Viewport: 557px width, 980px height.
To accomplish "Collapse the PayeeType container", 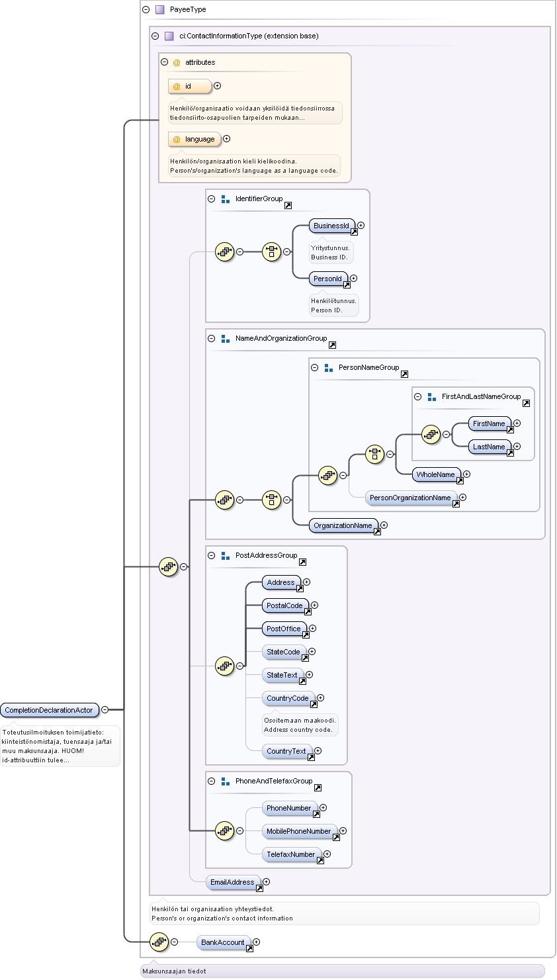I will coord(146,9).
